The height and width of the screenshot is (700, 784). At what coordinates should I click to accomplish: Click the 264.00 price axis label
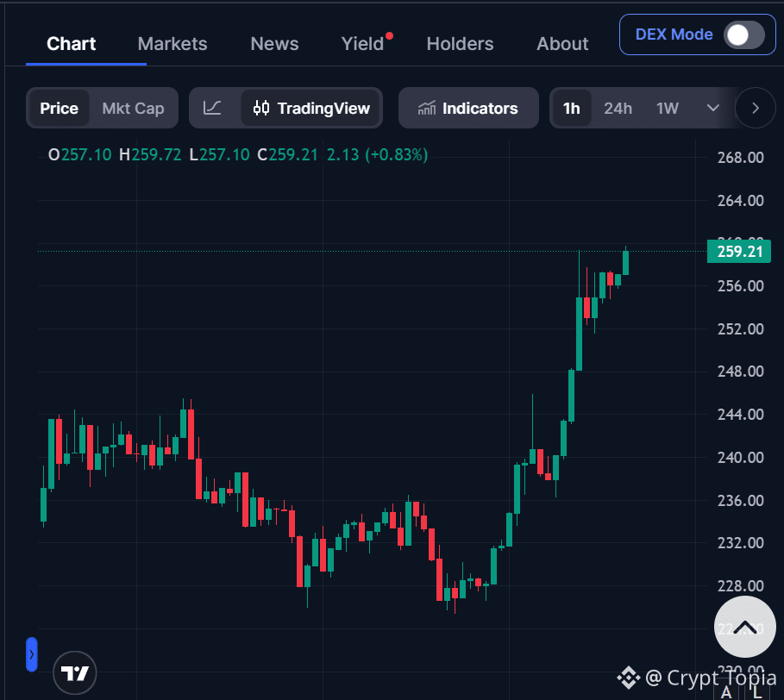click(741, 201)
